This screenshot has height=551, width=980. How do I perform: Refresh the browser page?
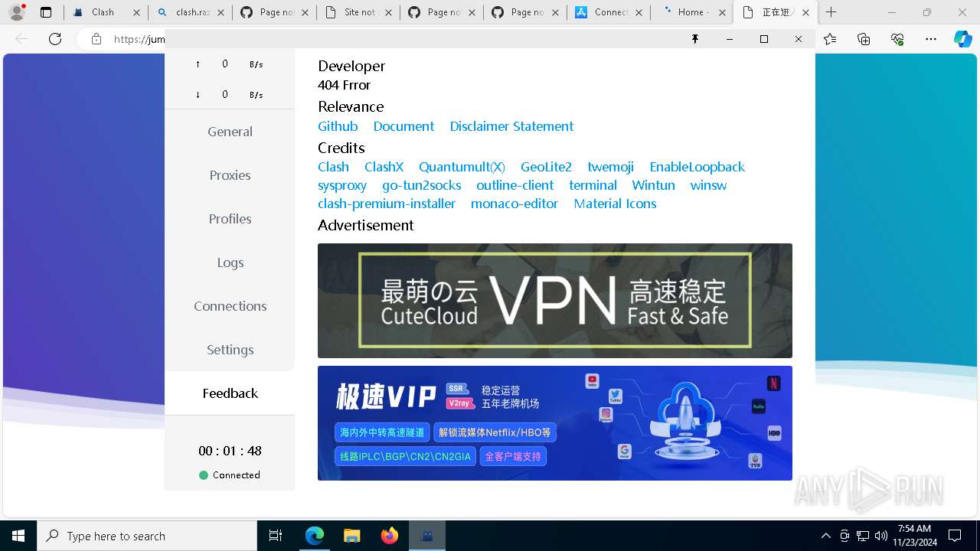tap(55, 39)
